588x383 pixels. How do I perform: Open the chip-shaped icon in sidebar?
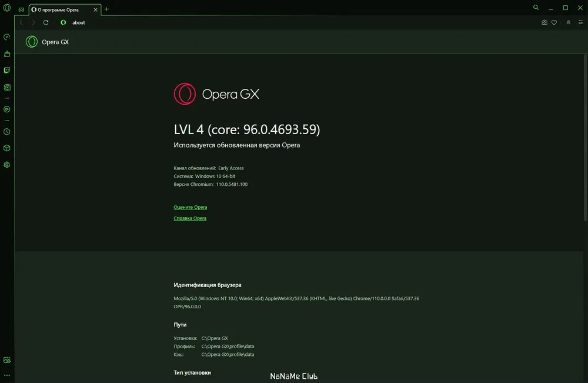pos(6,88)
